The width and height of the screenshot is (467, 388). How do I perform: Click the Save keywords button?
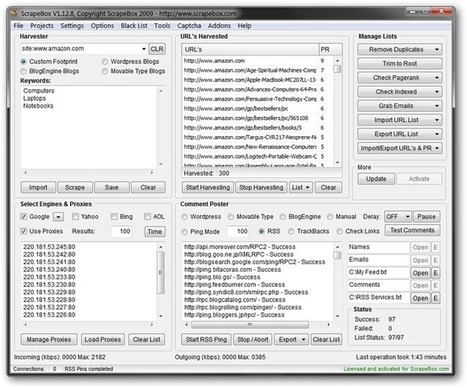pos(111,187)
